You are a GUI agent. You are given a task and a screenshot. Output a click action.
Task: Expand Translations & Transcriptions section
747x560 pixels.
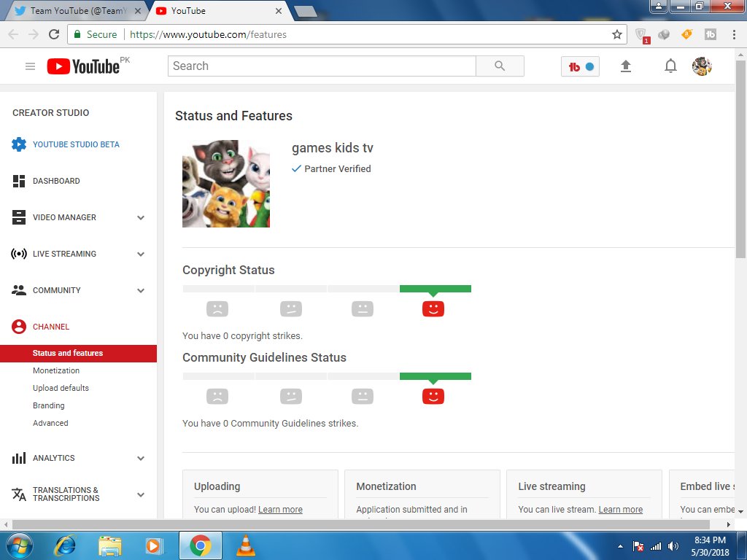click(141, 495)
